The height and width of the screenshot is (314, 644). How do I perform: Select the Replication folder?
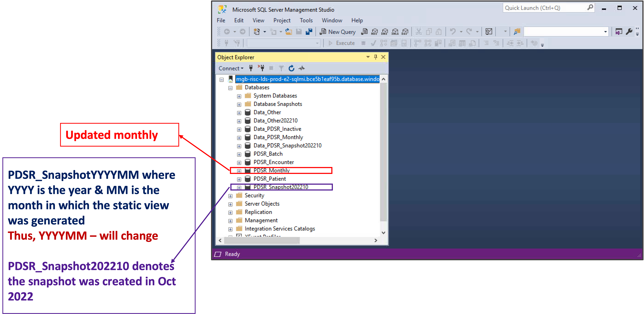(258, 212)
